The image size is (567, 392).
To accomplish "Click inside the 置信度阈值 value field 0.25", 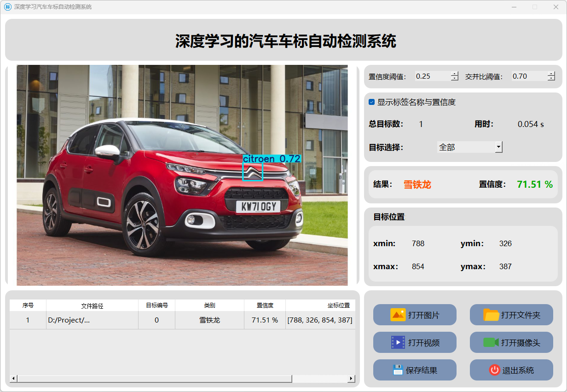I will pos(432,76).
